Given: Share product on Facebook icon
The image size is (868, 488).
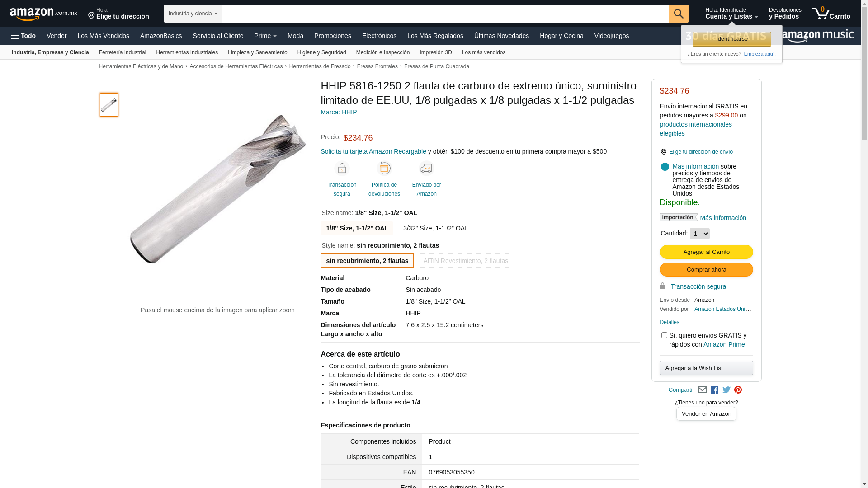Looking at the screenshot, I should coord(714,390).
